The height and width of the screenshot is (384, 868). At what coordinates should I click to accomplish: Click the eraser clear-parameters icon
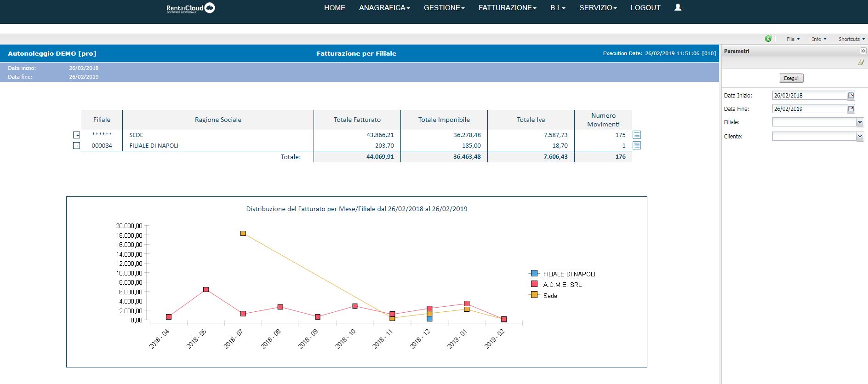point(862,62)
